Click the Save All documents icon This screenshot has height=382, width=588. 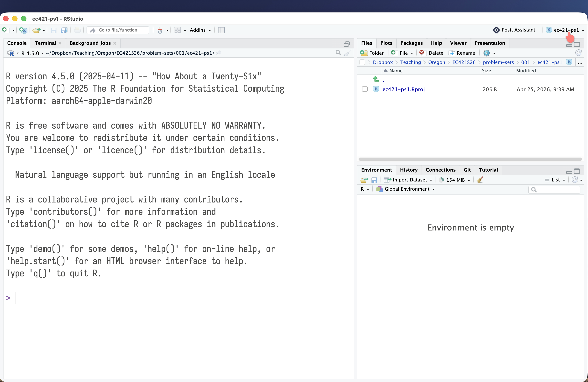(64, 30)
